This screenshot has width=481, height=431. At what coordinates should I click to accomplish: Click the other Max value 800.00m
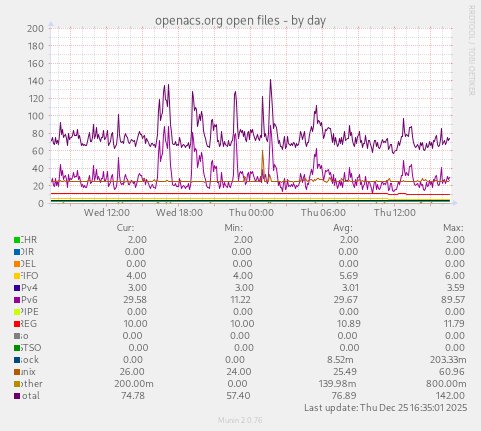coord(446,384)
